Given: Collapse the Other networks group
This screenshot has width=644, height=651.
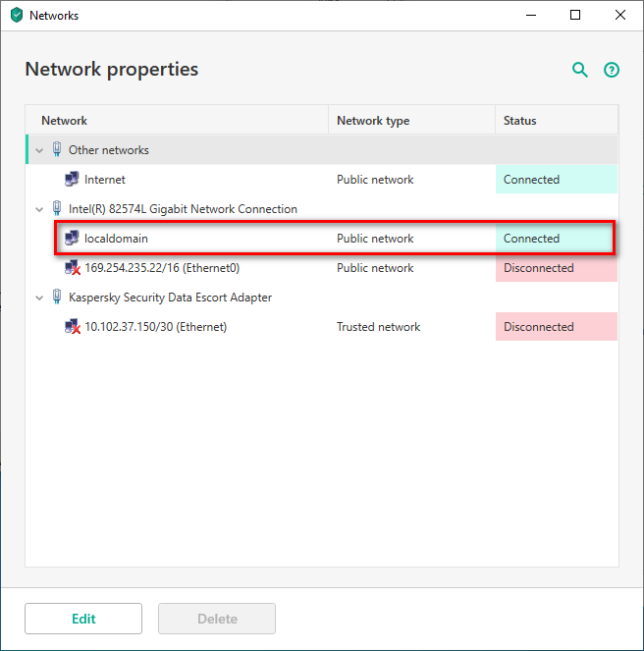Looking at the screenshot, I should click(x=40, y=150).
